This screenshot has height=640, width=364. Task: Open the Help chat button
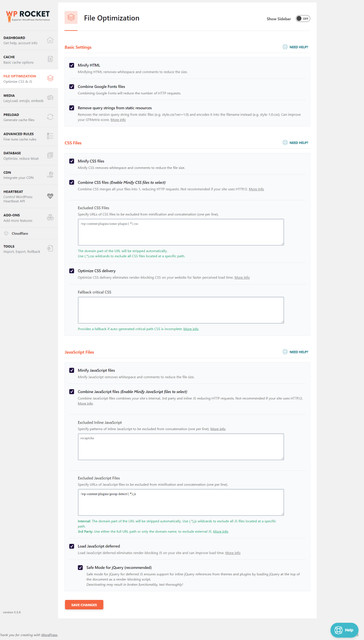tap(344, 630)
